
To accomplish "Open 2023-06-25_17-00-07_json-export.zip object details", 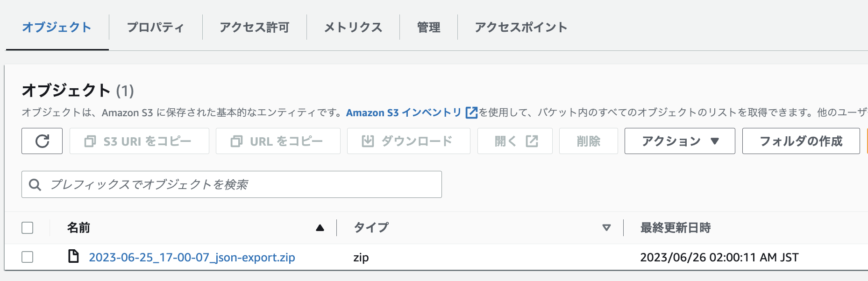I will point(192,257).
